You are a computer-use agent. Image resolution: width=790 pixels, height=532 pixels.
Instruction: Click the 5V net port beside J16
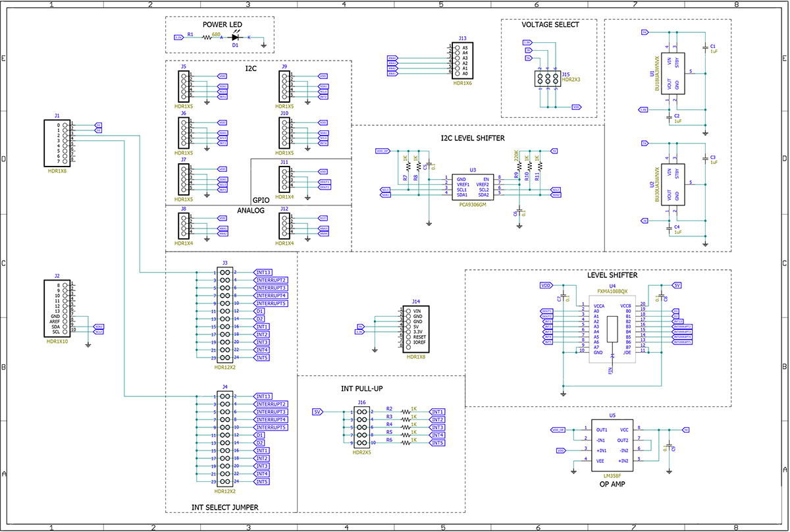click(x=318, y=412)
